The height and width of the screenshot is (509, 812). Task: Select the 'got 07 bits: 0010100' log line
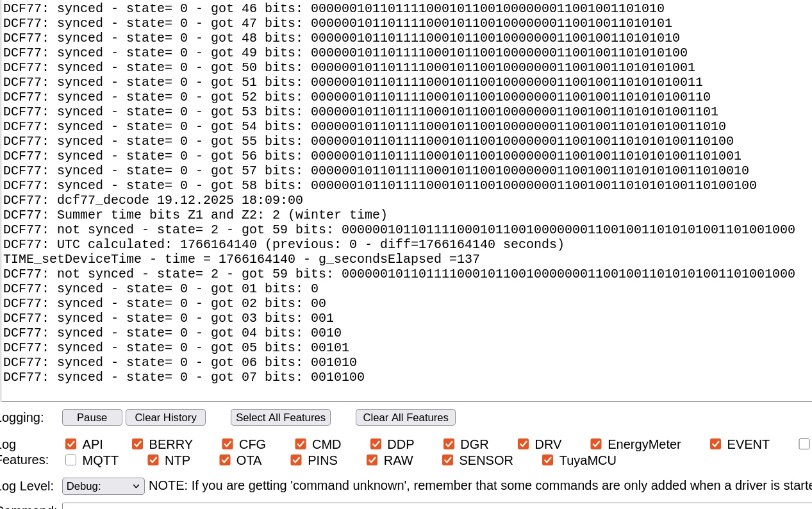[x=184, y=377]
